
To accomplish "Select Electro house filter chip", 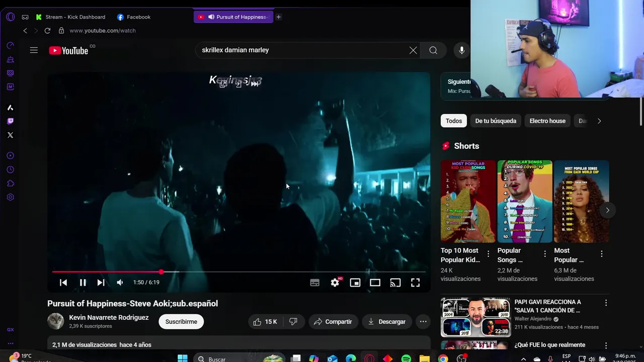I will point(547,121).
